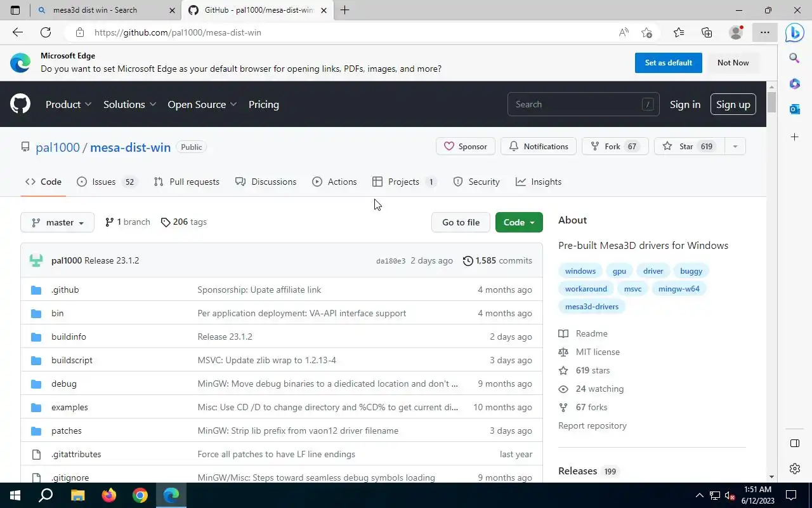Launch Google Chrome from the taskbar

140,495
